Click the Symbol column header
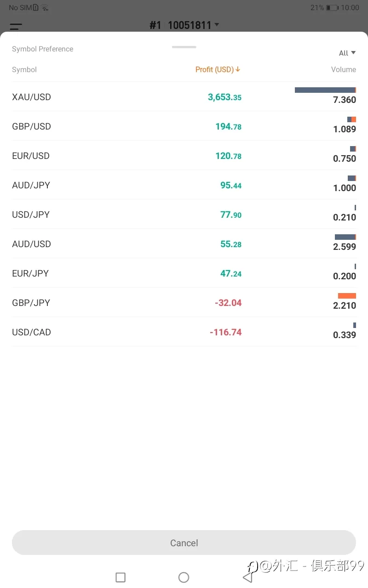368x588 pixels. pos(24,70)
